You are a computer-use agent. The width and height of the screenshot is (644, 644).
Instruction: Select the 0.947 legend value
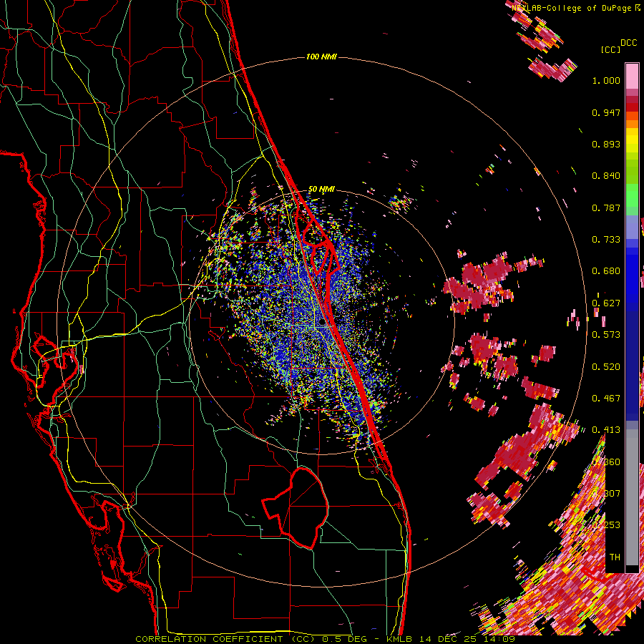coord(606,112)
